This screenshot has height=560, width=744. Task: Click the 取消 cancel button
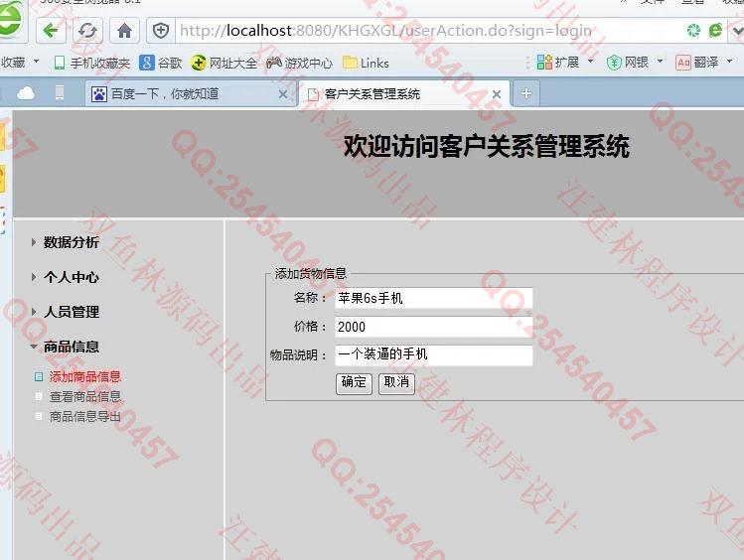coord(396,383)
